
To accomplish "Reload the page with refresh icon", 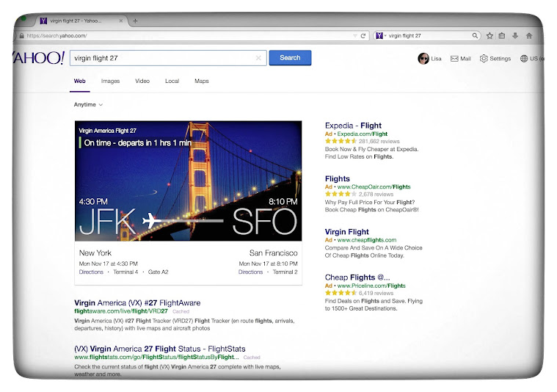I will pos(363,35).
